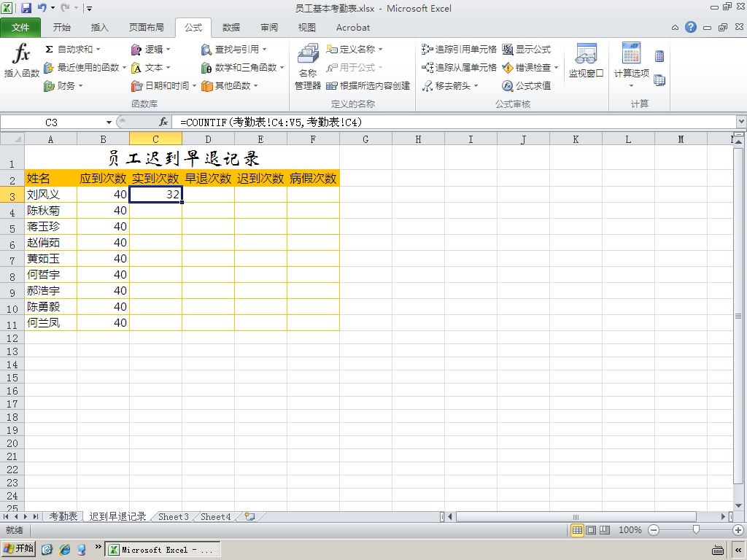Click the Save icon in Quick Access
The height and width of the screenshot is (560, 747).
26,8
